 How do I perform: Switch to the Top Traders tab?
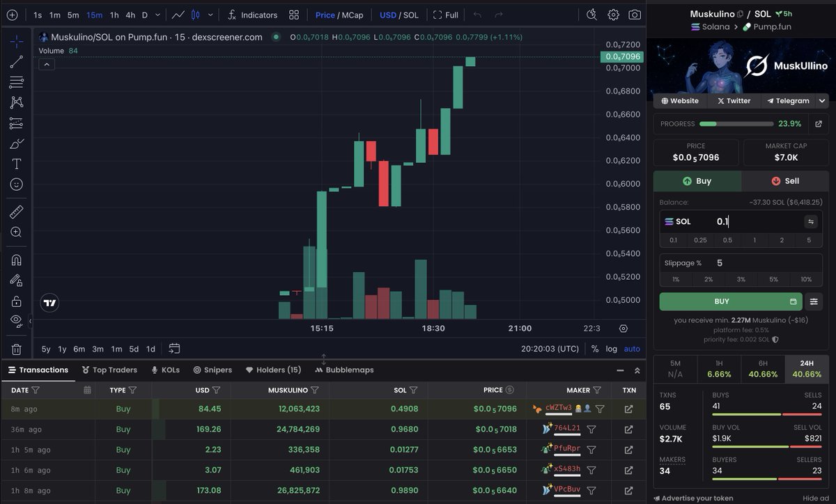[x=109, y=370]
